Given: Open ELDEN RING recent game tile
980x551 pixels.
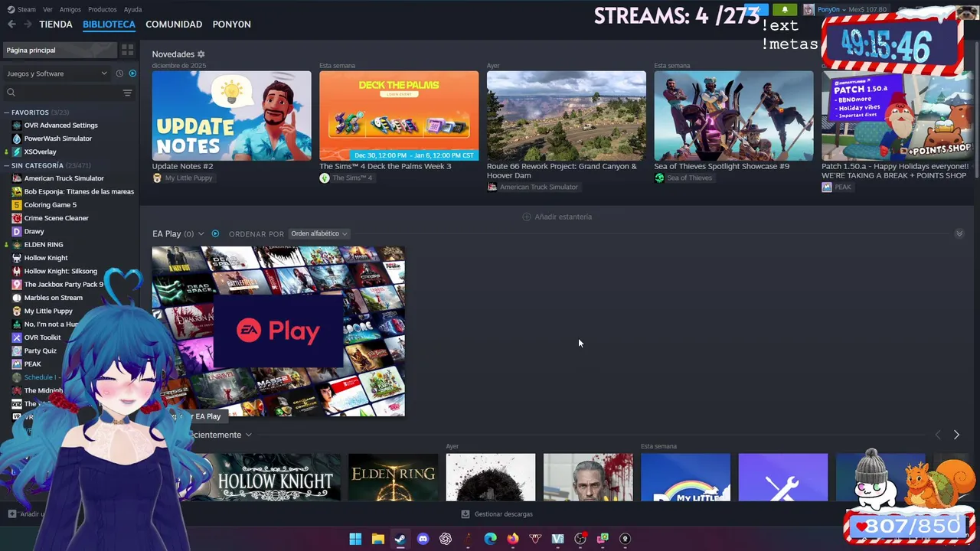Looking at the screenshot, I should pyautogui.click(x=393, y=478).
